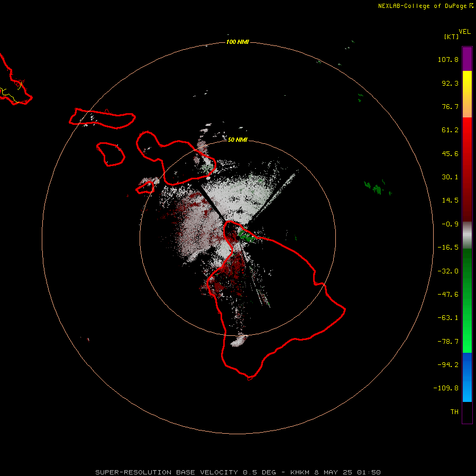Click the -94.2 velocity legend value
The width and height of the screenshot is (476, 476).
pos(448,364)
